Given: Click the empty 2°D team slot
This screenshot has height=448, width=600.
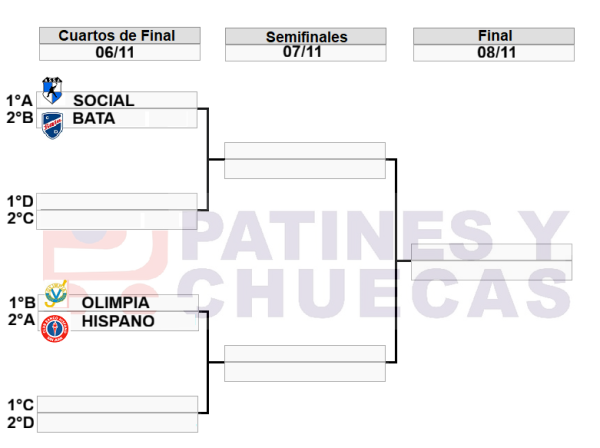Looking at the screenshot, I should (x=116, y=422).
